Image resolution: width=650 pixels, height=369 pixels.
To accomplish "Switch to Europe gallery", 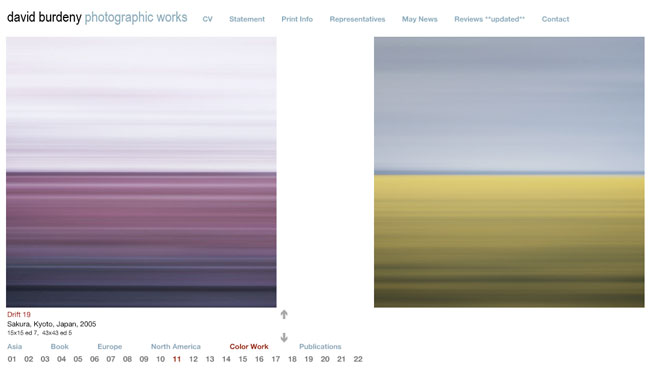I will pos(109,347).
